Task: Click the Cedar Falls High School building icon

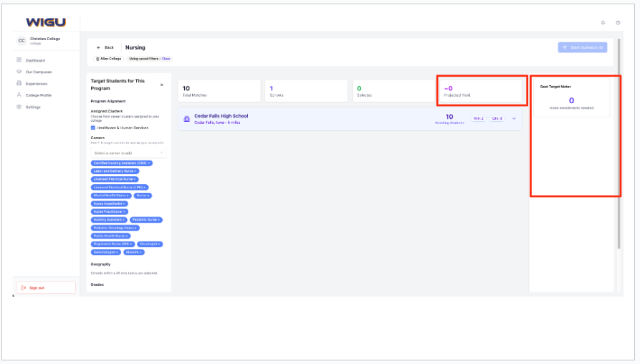Action: [186, 118]
